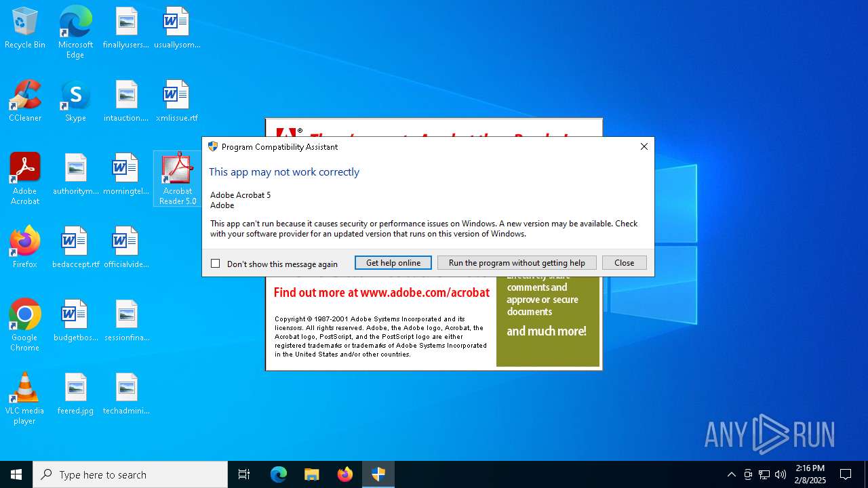Click the www.adobe.com/acrobat text on splash screen
Screen dimensions: 868x488
(425, 293)
